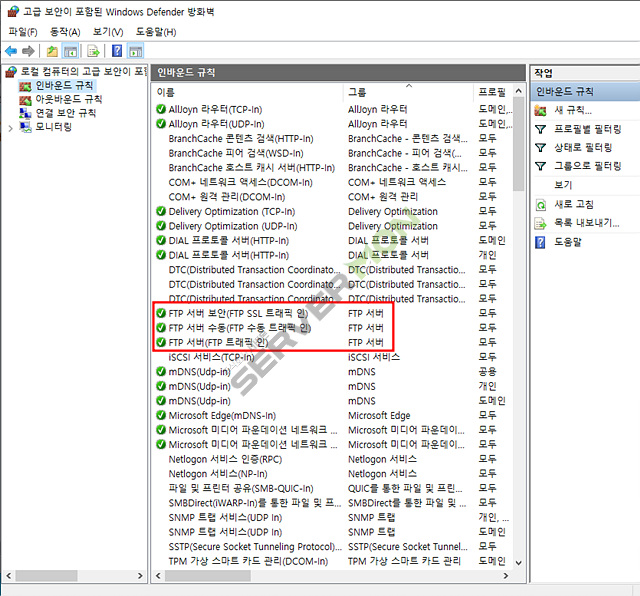Viewport: 640px width, 596px height.
Task: Click the 새로 고침 refresh icon
Action: (x=540, y=205)
